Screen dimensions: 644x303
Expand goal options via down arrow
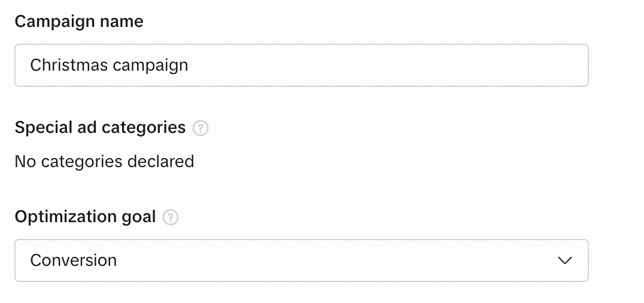coord(564,260)
